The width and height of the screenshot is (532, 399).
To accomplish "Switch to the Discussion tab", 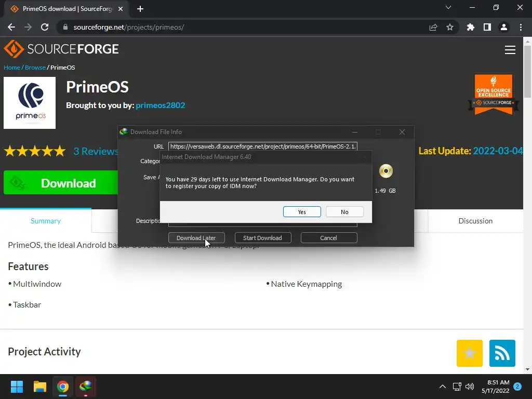I will 475,221.
